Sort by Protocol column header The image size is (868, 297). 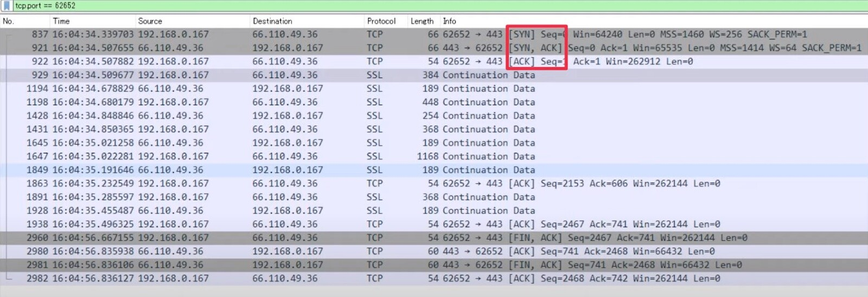click(381, 21)
